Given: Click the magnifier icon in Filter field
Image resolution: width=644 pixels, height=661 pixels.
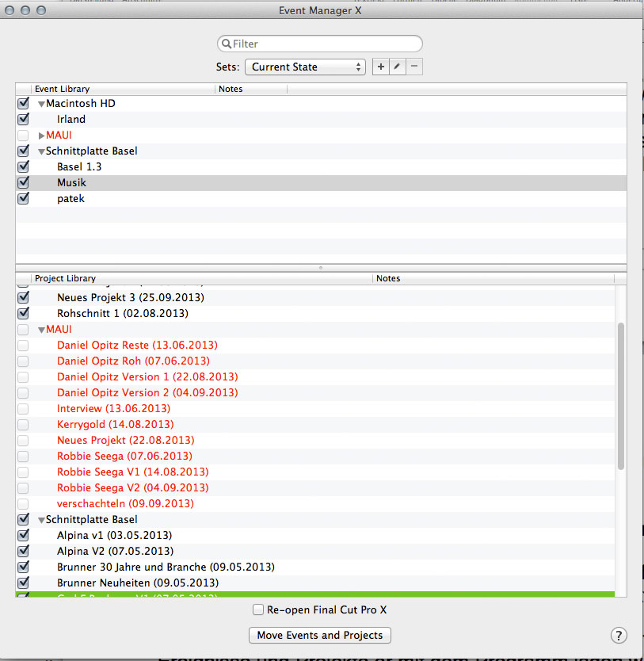Looking at the screenshot, I should (227, 44).
